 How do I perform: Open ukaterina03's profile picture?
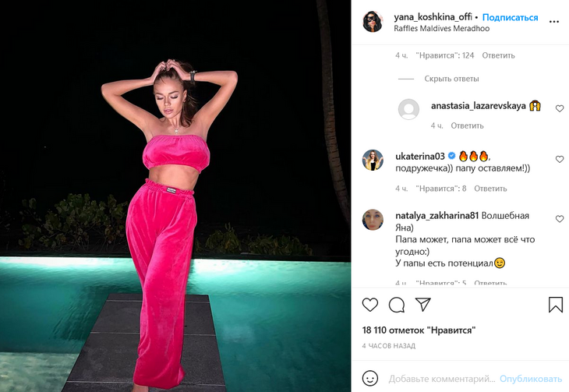click(x=373, y=160)
